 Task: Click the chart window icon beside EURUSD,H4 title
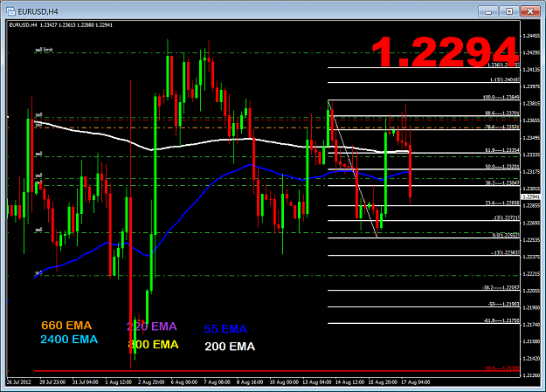coord(10,11)
